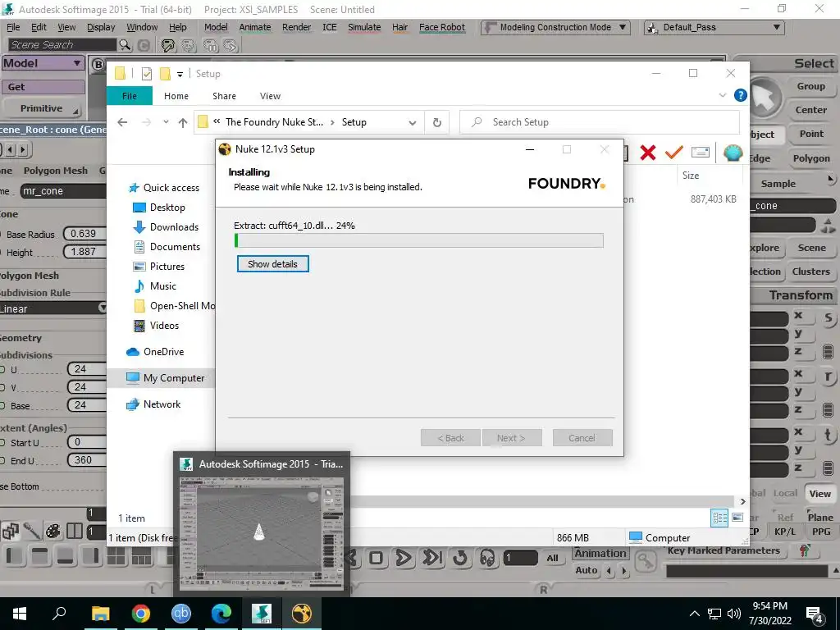Open the Softimage Simulate menu
Screen dimensions: 840x630
coord(364,27)
